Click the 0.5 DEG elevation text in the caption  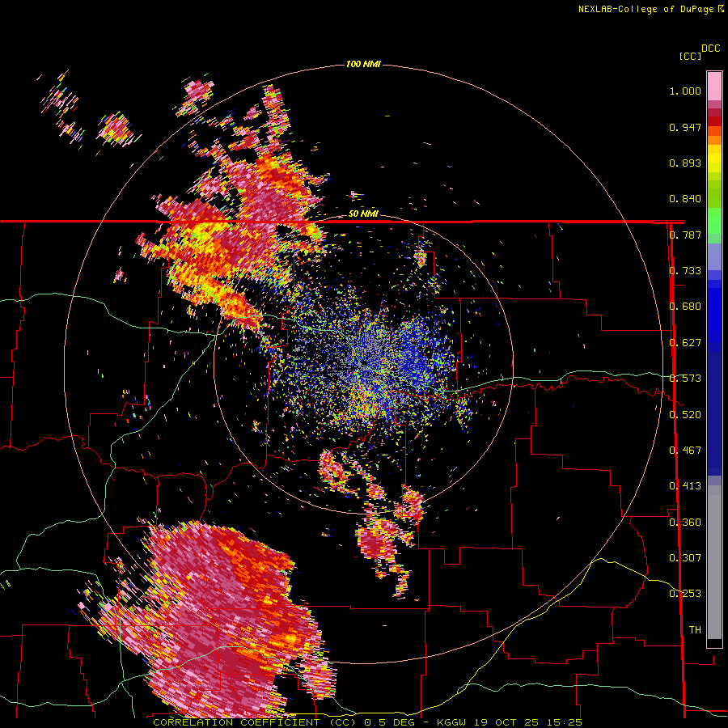[392, 722]
